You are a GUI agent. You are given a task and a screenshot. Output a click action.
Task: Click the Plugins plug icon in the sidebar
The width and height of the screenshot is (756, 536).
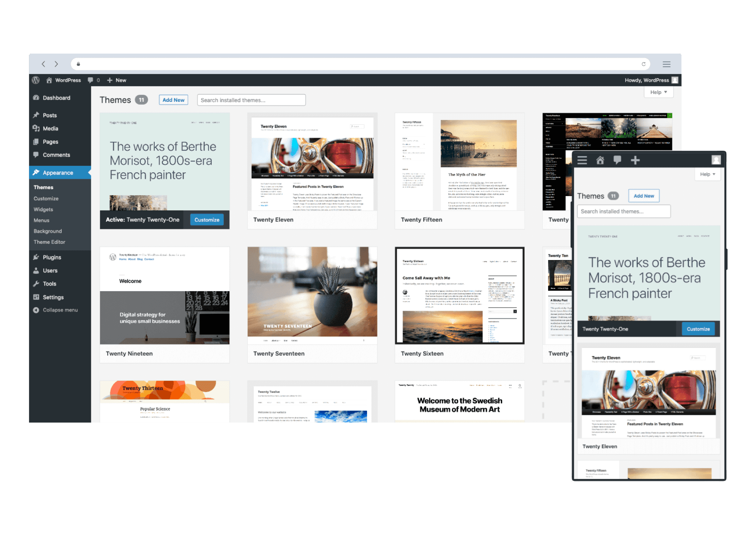pos(36,257)
